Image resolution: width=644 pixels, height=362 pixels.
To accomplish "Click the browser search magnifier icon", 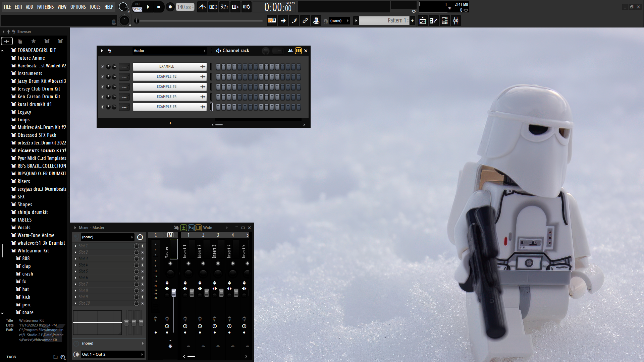I will (63, 357).
